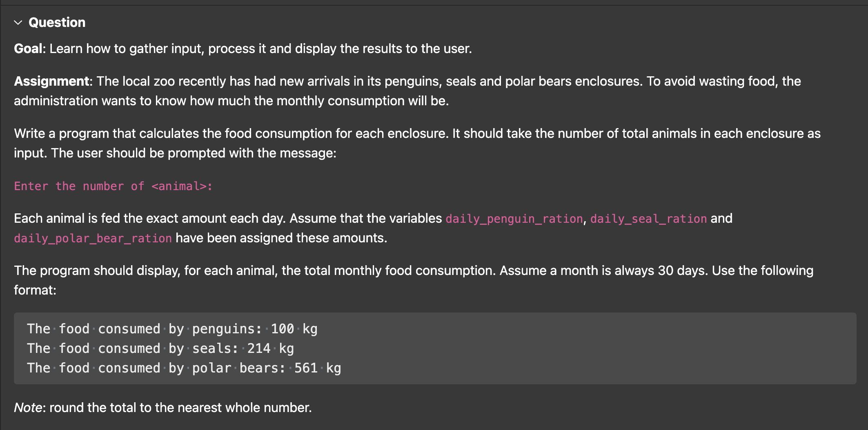The height and width of the screenshot is (430, 868).
Task: Click the daily_polar_bear_ration variable name
Action: click(93, 238)
